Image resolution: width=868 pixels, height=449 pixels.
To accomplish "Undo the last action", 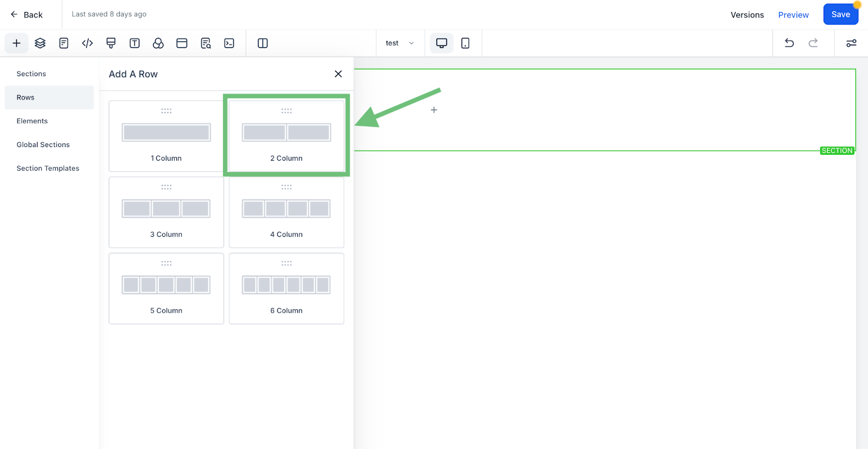I will pyautogui.click(x=789, y=43).
